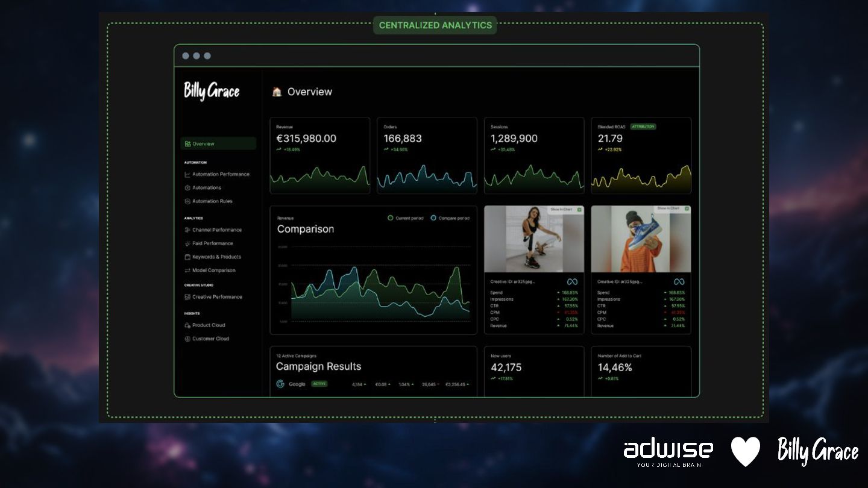Click the trend arrow under Blended ROAS
This screenshot has width=868, height=488.
pos(600,149)
